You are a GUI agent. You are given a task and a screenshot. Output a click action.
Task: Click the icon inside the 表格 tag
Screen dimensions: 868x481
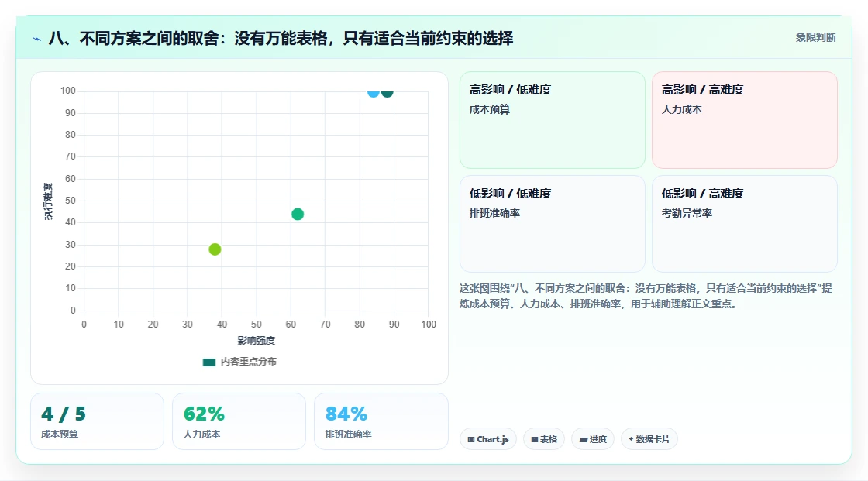[535, 439]
